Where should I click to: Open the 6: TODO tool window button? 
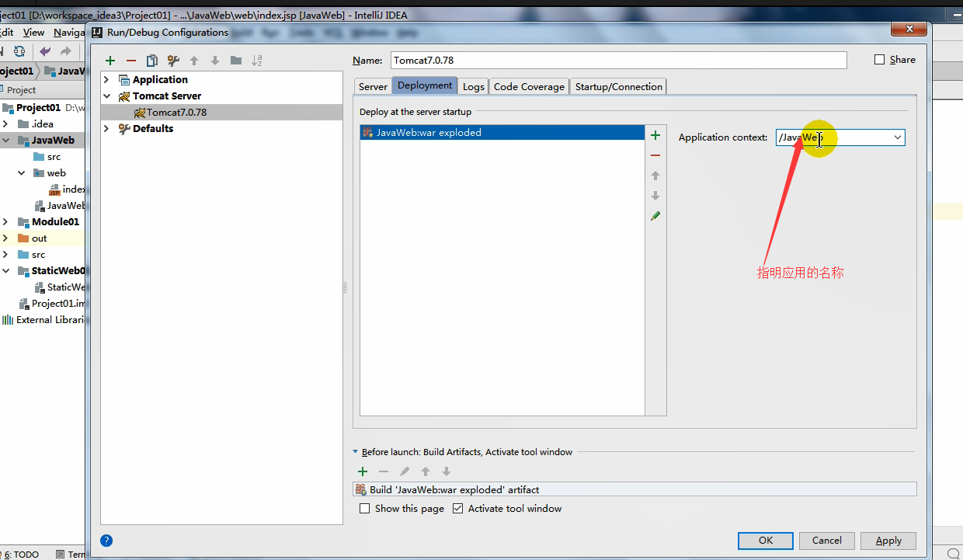20,555
